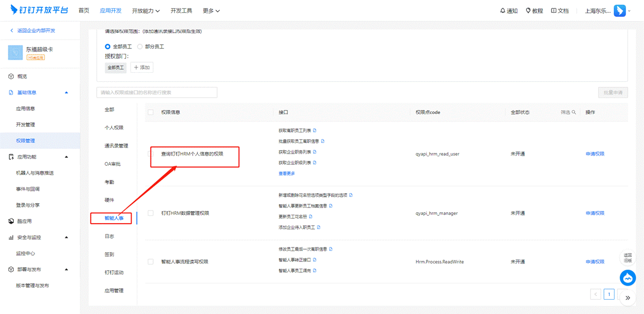
Task: Click the doc icon next to 获取离职员工列表
Action: pos(315,130)
